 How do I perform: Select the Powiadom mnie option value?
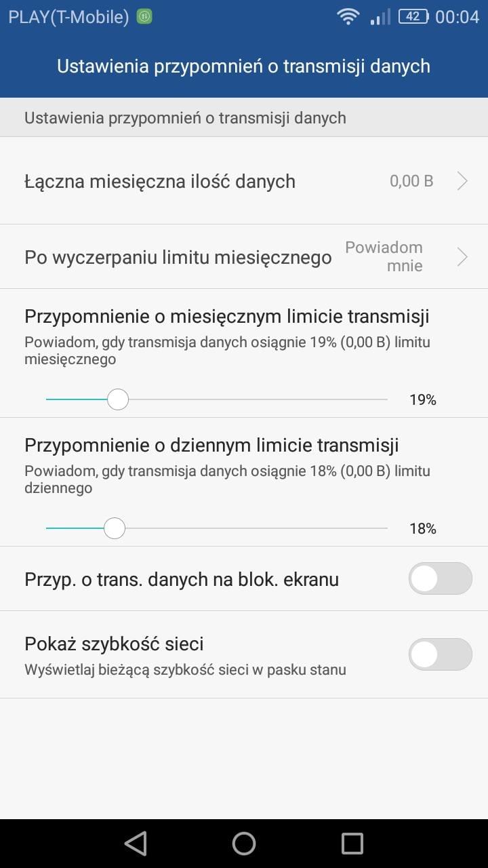tap(385, 256)
